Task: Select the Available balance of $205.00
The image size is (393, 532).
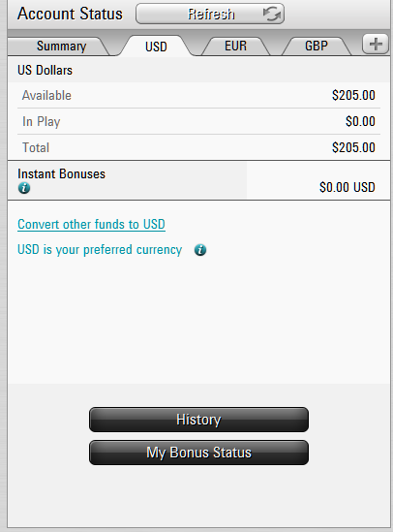Action: point(353,95)
